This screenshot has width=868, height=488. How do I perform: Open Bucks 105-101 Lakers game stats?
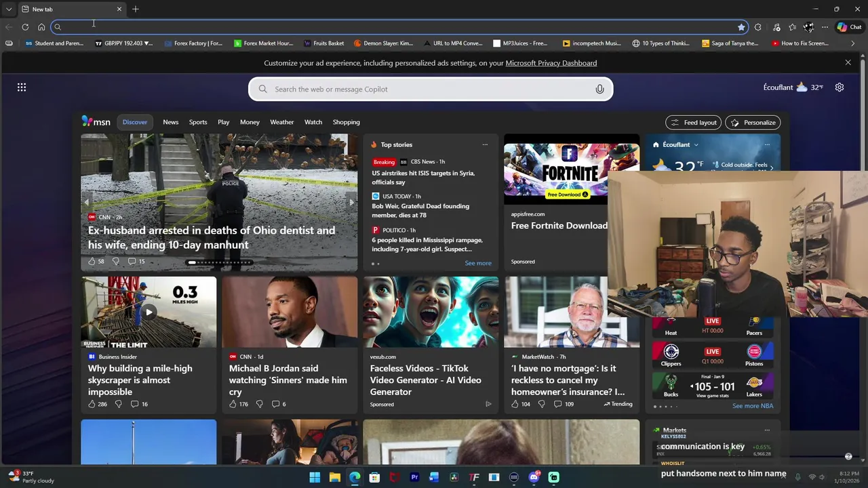point(712,386)
